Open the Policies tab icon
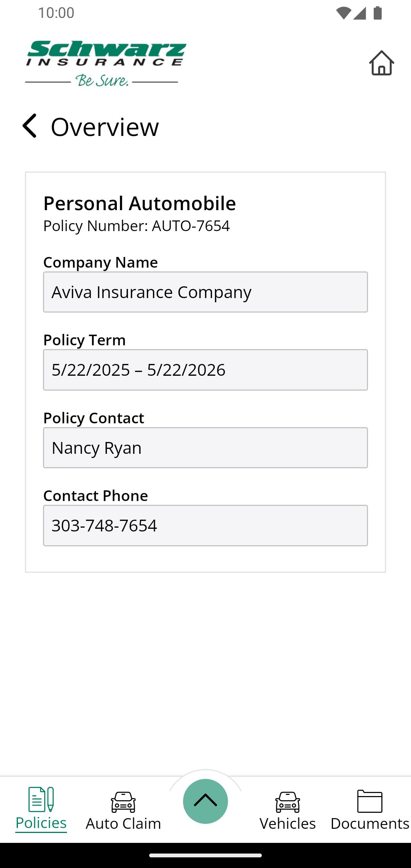The width and height of the screenshot is (411, 868). pyautogui.click(x=41, y=799)
